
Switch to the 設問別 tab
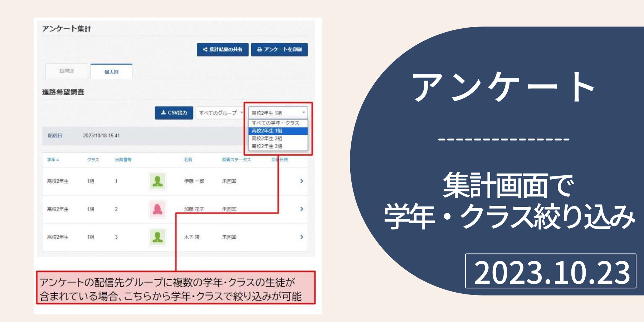[67, 71]
